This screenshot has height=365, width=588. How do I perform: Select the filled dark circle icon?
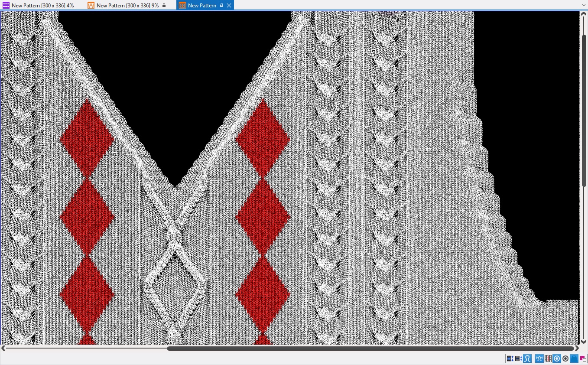565,358
